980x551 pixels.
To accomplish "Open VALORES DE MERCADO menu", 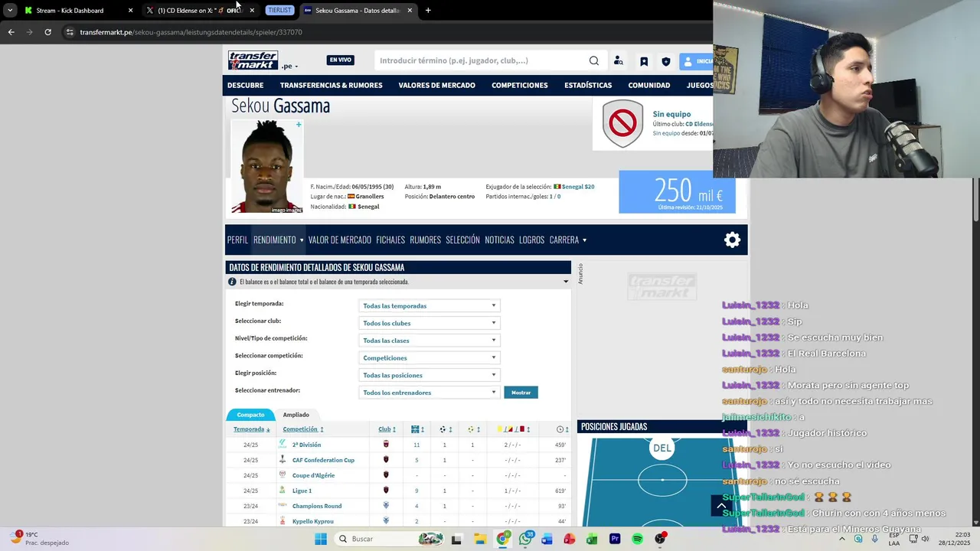I will (x=436, y=85).
